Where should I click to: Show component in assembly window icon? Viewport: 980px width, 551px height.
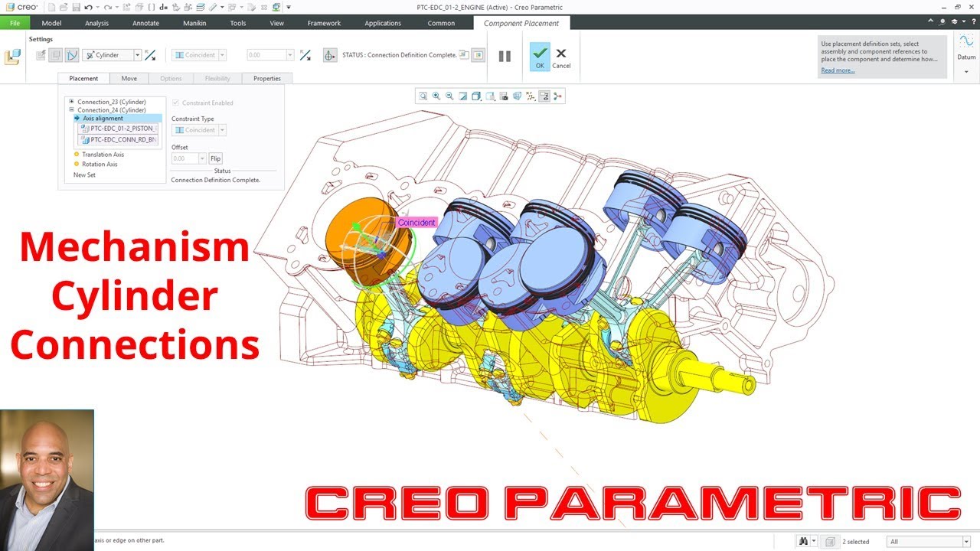(478, 55)
